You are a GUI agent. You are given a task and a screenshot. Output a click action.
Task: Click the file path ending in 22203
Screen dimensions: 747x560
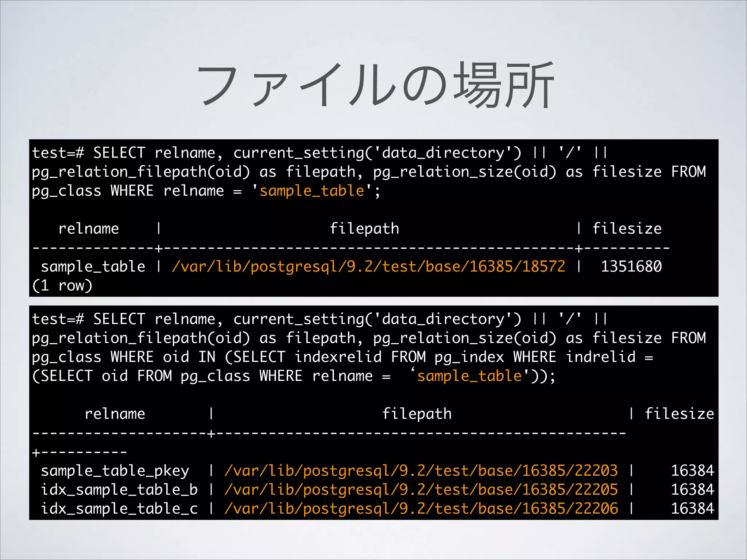click(x=421, y=471)
